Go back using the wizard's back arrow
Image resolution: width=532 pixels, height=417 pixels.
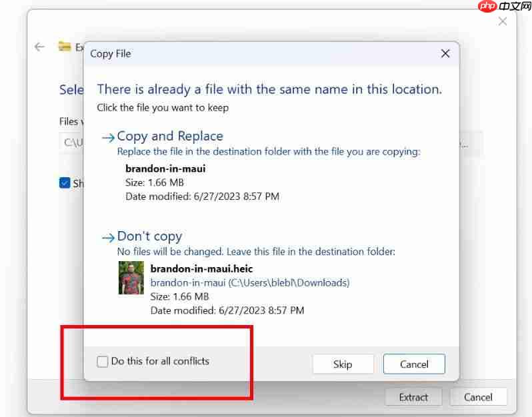pyautogui.click(x=40, y=47)
